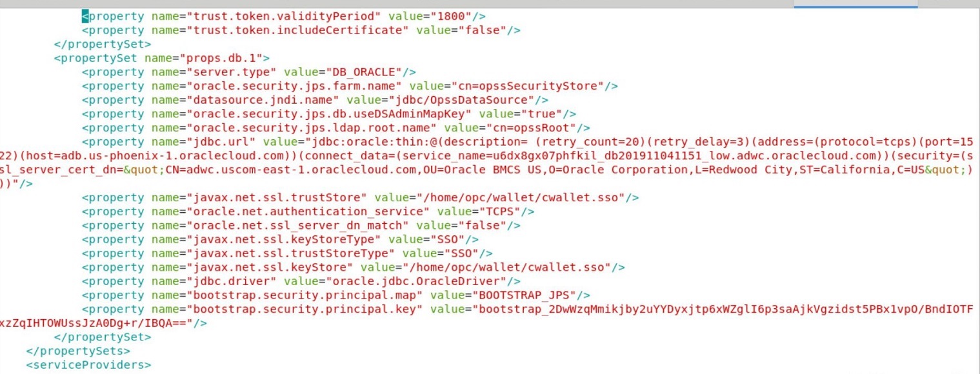Click "retry_count=20" in the jdbc url
This screenshot has height=374, width=980.
click(x=592, y=142)
